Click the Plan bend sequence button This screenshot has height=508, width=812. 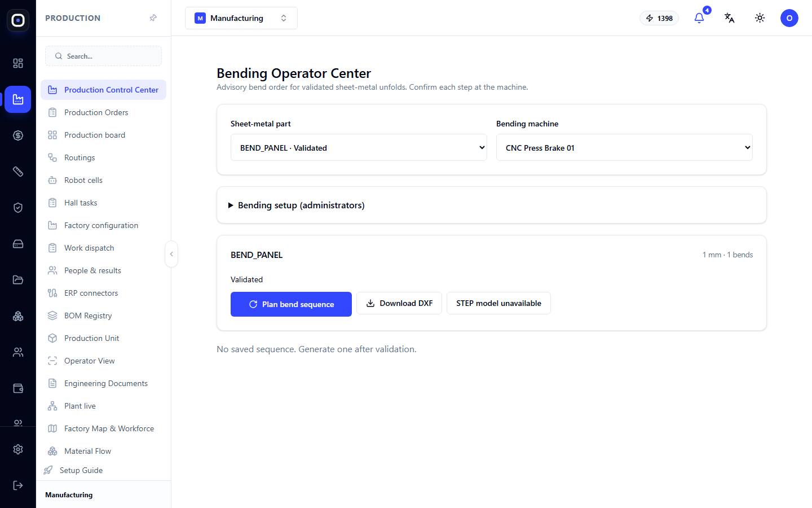(291, 304)
